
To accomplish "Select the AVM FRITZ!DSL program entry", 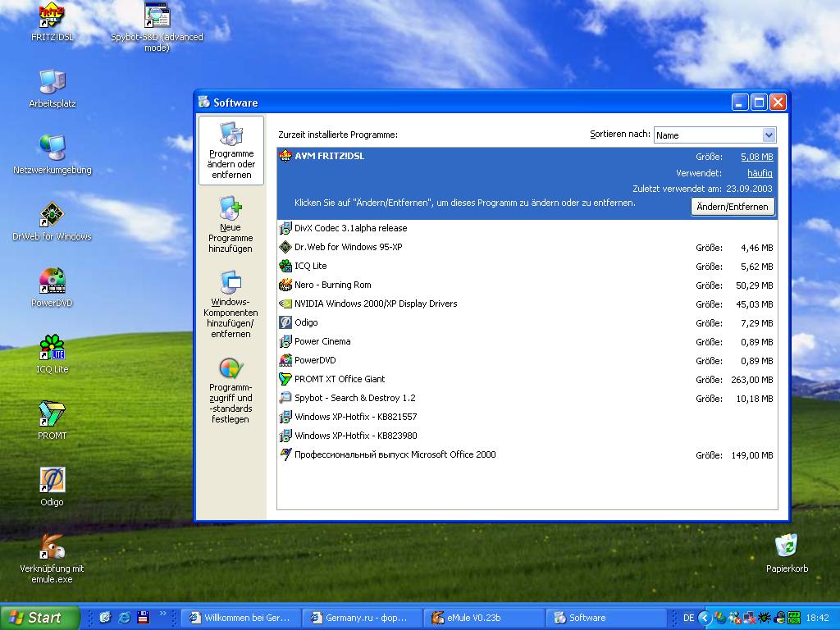I will [527, 183].
